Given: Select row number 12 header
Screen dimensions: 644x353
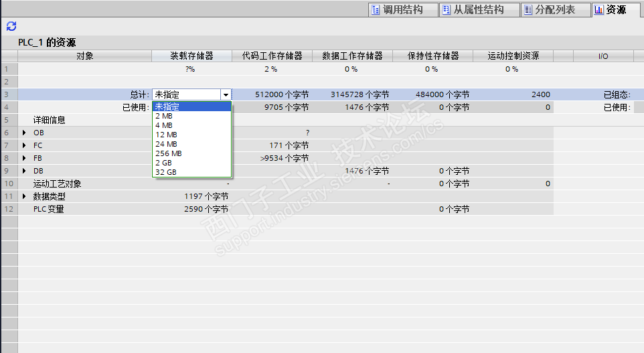Looking at the screenshot, I should point(9,209).
